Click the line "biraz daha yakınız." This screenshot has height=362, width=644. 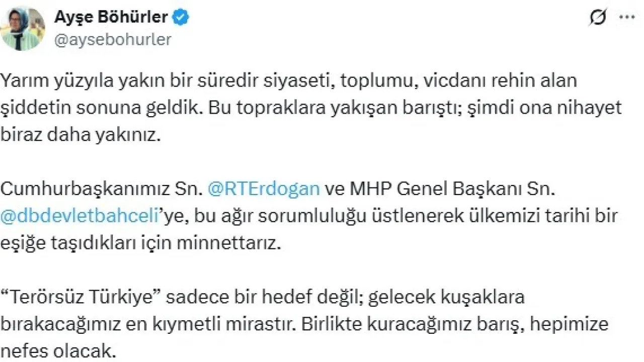point(79,135)
